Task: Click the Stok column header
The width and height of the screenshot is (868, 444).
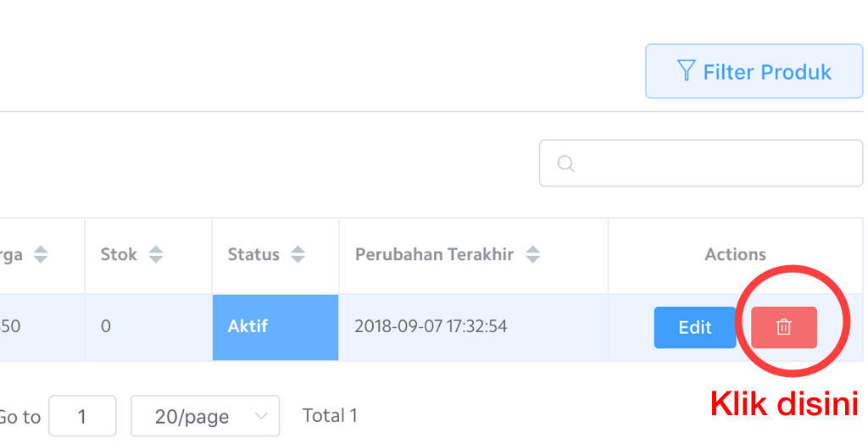Action: pos(119,254)
